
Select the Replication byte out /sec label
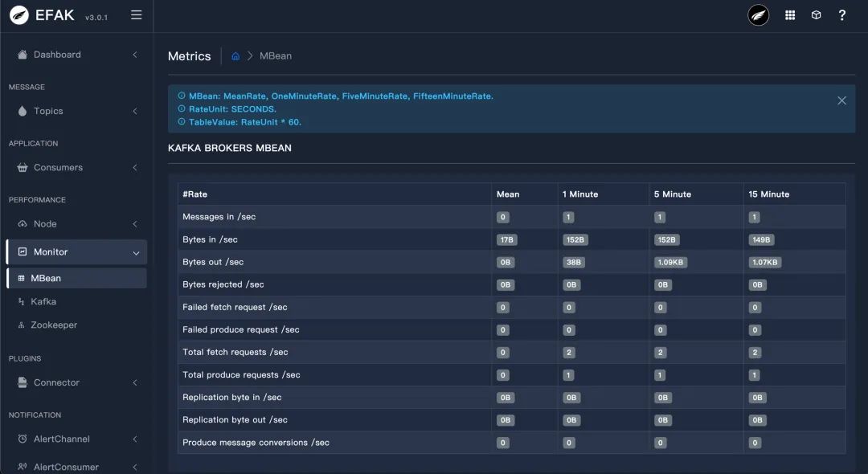[235, 420]
